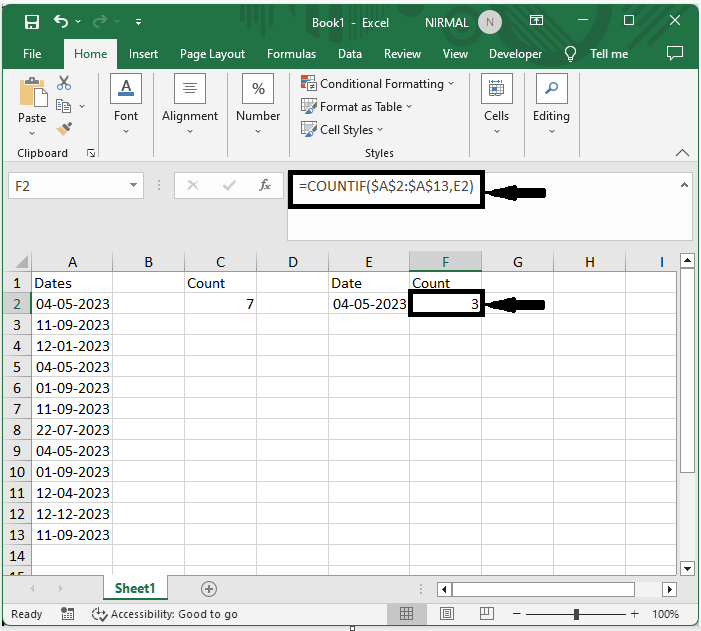Image resolution: width=701 pixels, height=631 pixels.
Task: Open Format as Table gallery
Action: pyautogui.click(x=356, y=107)
